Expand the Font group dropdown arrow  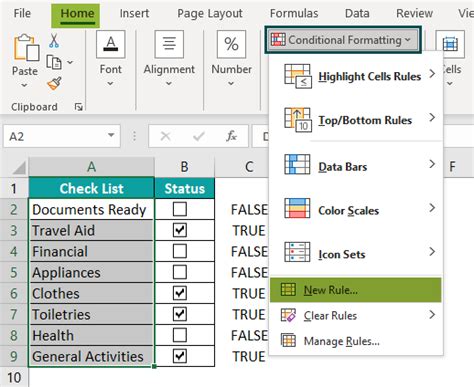(x=110, y=84)
